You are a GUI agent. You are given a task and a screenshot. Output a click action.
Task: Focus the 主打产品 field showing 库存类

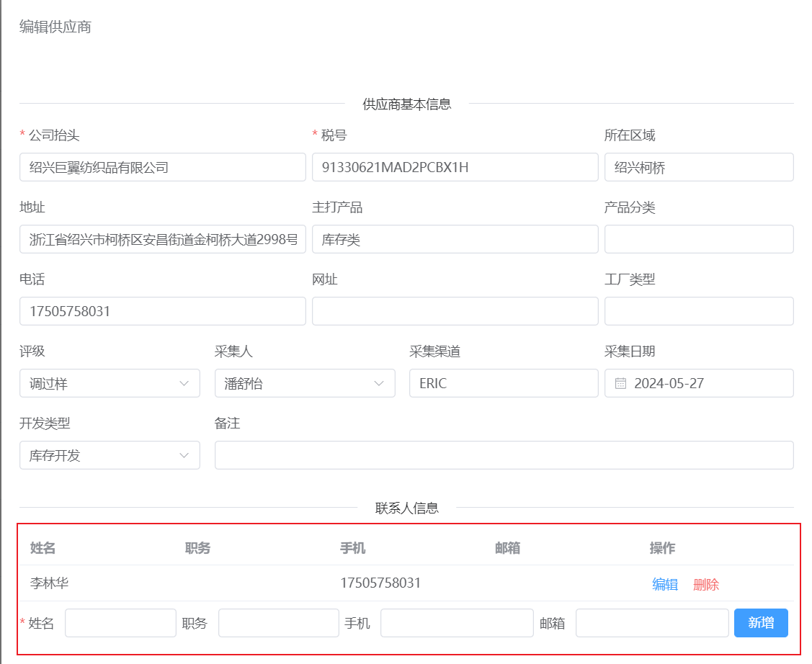tap(454, 239)
